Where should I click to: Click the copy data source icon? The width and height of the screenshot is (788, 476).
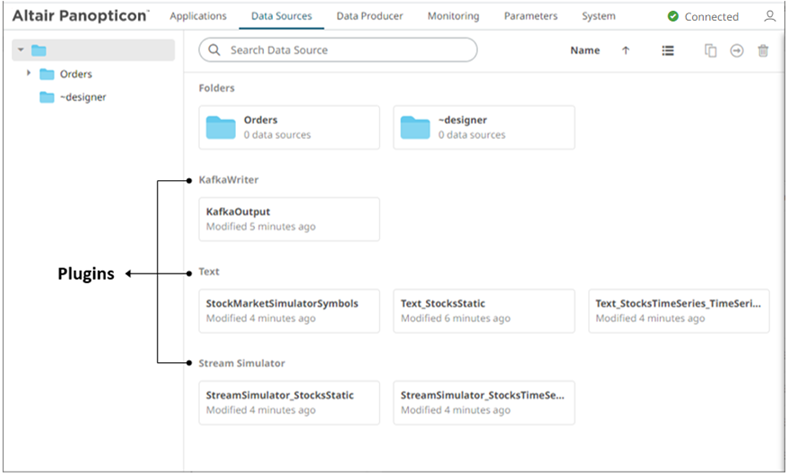coord(710,51)
